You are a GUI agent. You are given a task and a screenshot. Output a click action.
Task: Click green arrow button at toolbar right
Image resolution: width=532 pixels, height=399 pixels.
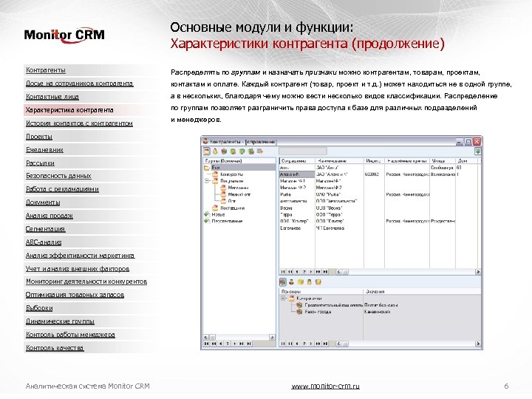478,151
